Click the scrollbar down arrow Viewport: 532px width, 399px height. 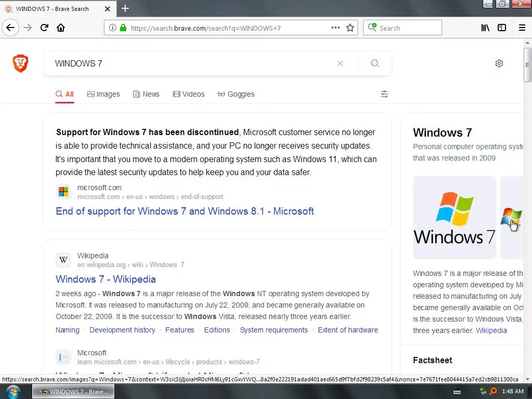(527, 379)
